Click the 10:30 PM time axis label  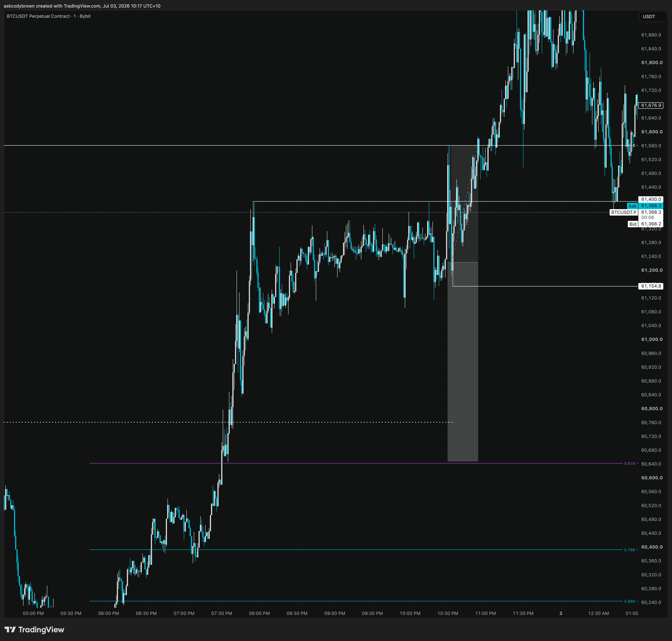448,613
